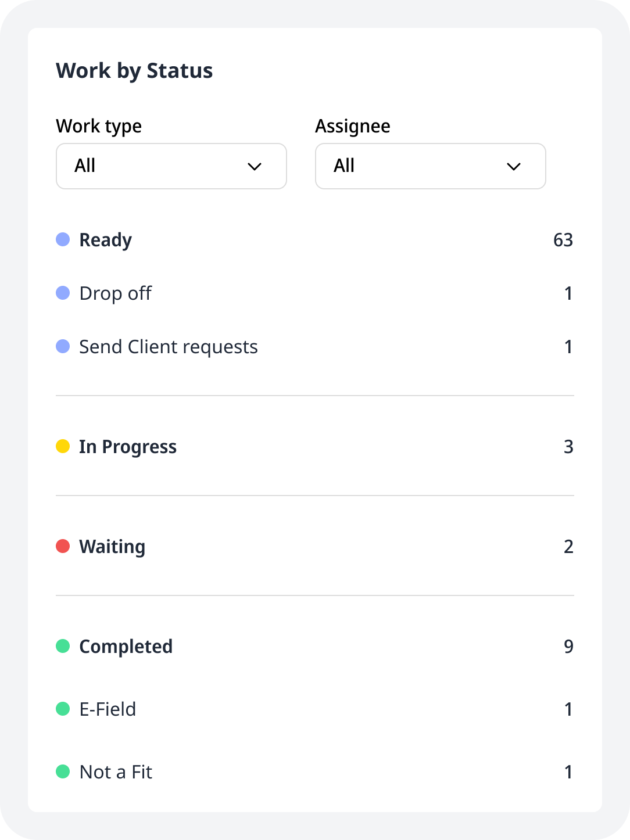Click the Work type dropdown chevron arrow

click(255, 167)
